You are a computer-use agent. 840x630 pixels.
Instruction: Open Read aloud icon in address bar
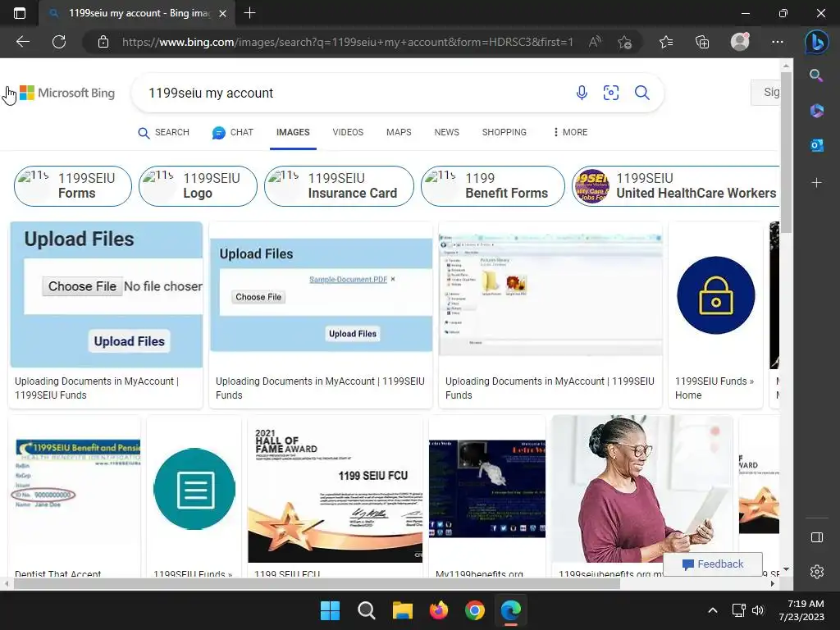point(595,42)
